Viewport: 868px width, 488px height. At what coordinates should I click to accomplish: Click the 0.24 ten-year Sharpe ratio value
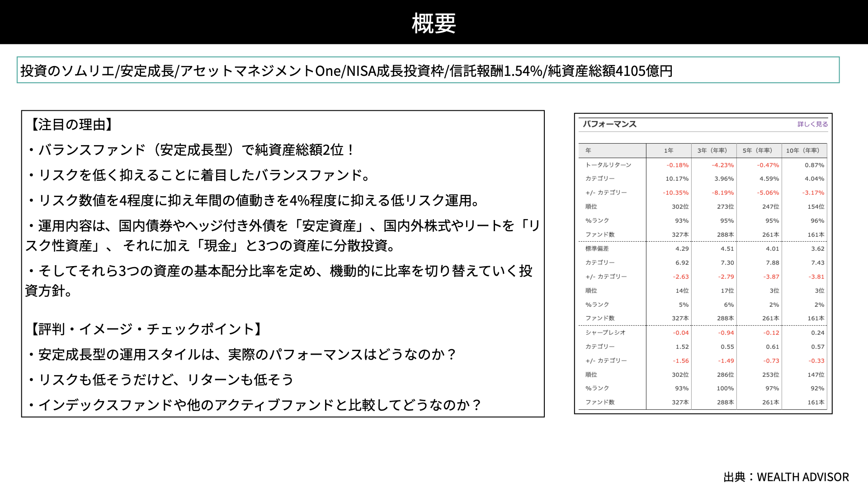(x=817, y=333)
